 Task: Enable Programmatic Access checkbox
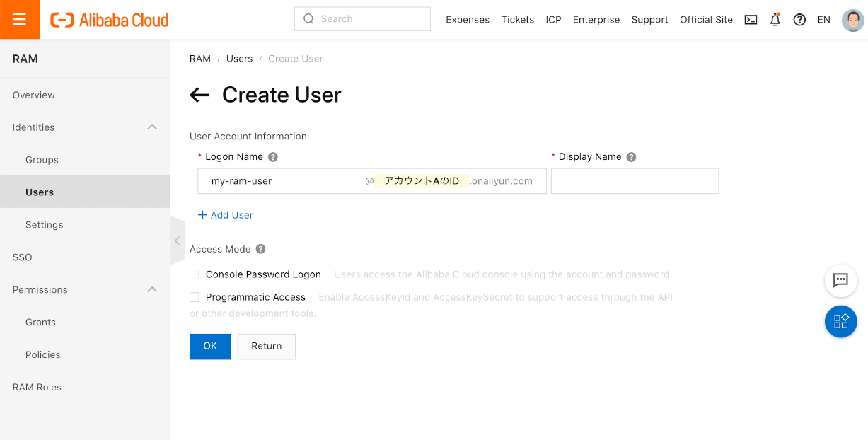(x=195, y=297)
